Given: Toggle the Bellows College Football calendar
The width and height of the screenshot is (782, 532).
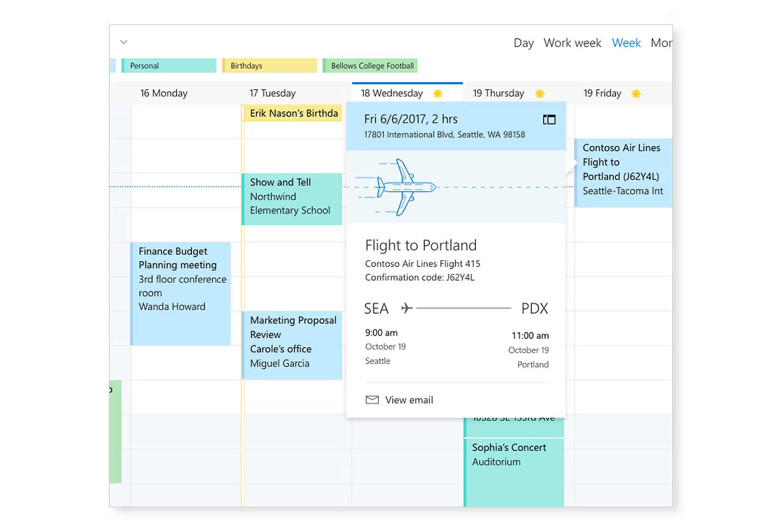Looking at the screenshot, I should click(x=370, y=66).
